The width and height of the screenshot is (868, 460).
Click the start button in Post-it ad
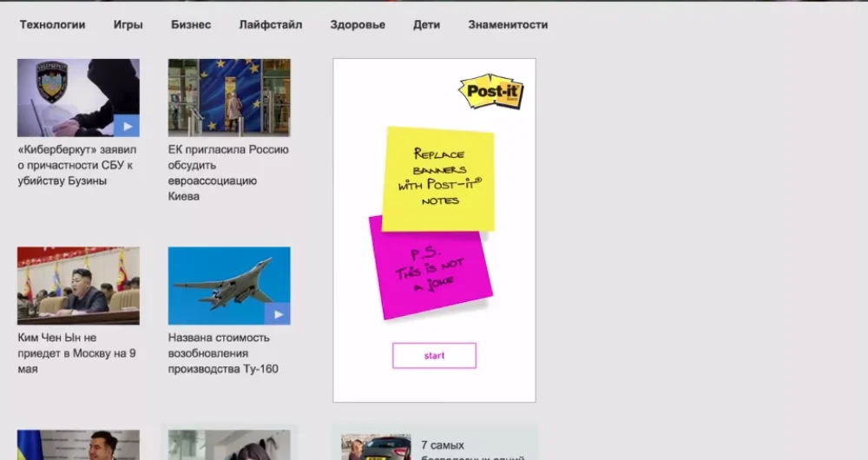(x=434, y=355)
